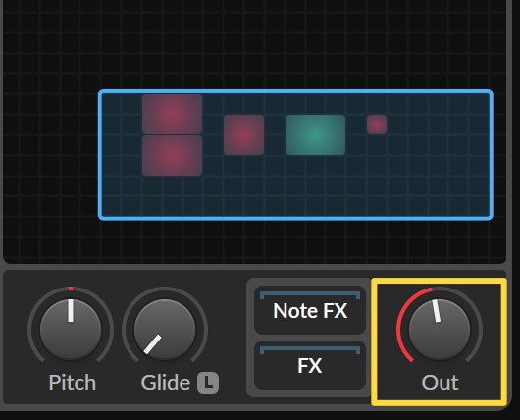Image resolution: width=520 pixels, height=420 pixels.
Task: Click the Out label text
Action: tap(441, 383)
